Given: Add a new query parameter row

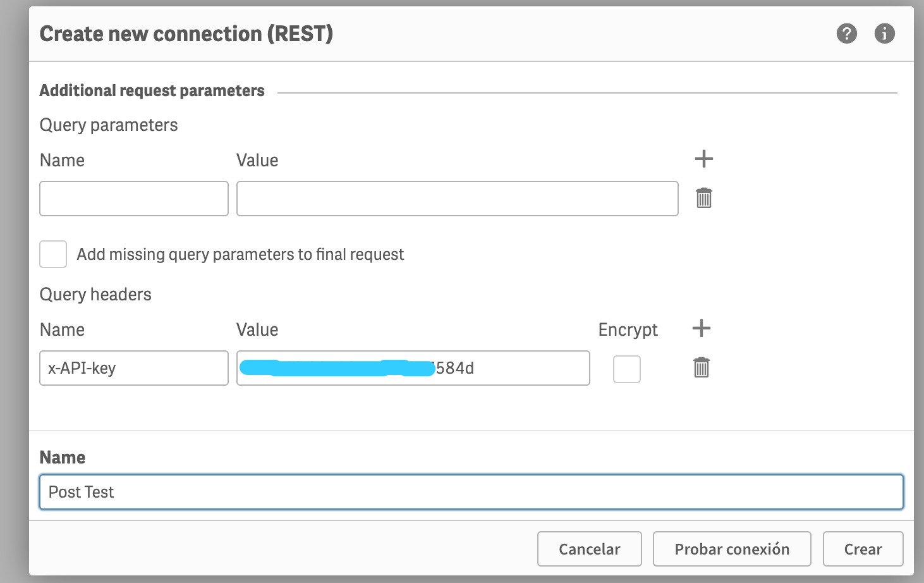Looking at the screenshot, I should tap(703, 159).
